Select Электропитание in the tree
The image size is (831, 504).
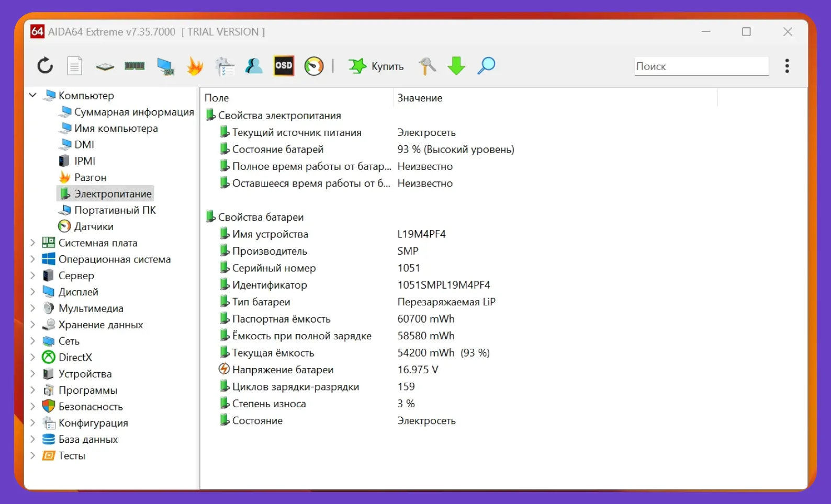(105, 193)
